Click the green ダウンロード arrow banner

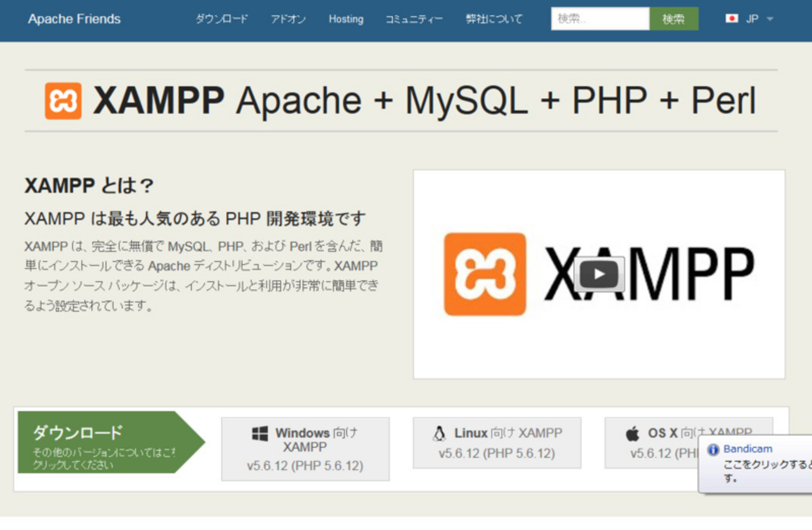pyautogui.click(x=111, y=442)
